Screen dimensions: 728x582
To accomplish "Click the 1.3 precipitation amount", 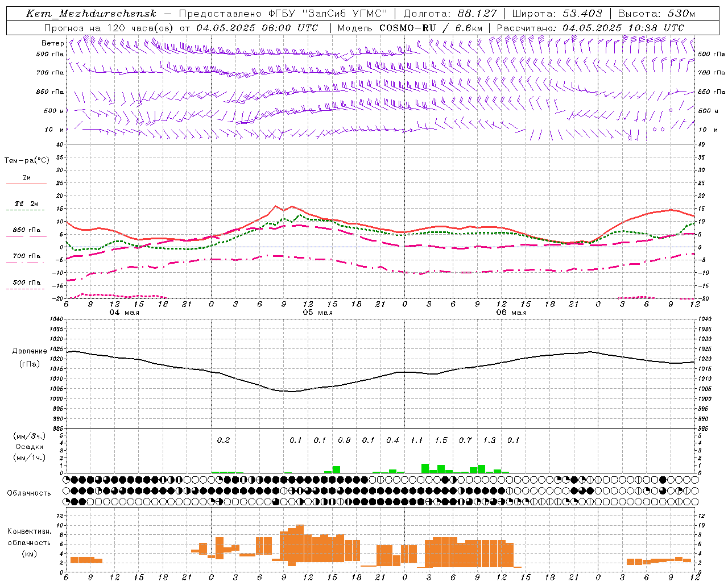I will click(489, 440).
